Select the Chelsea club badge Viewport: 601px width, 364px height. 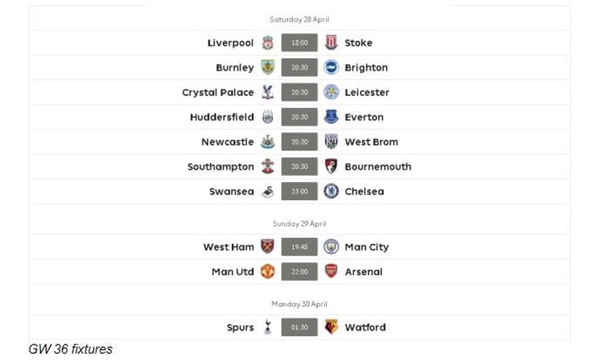[331, 191]
